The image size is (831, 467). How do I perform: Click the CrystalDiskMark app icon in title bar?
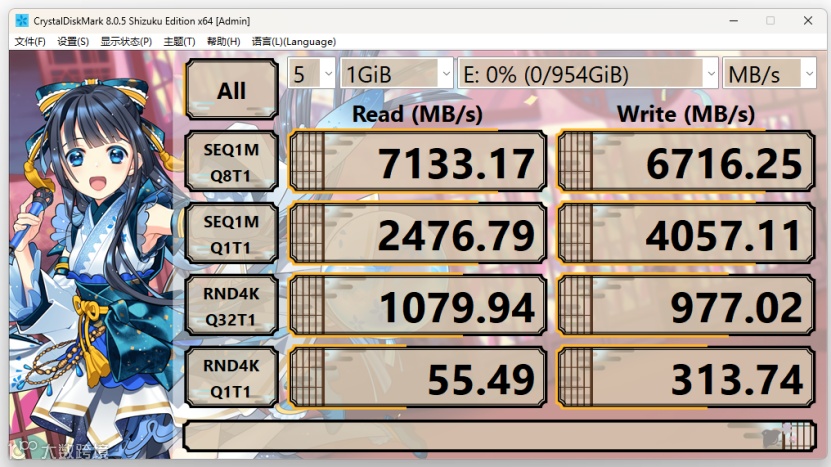22,21
